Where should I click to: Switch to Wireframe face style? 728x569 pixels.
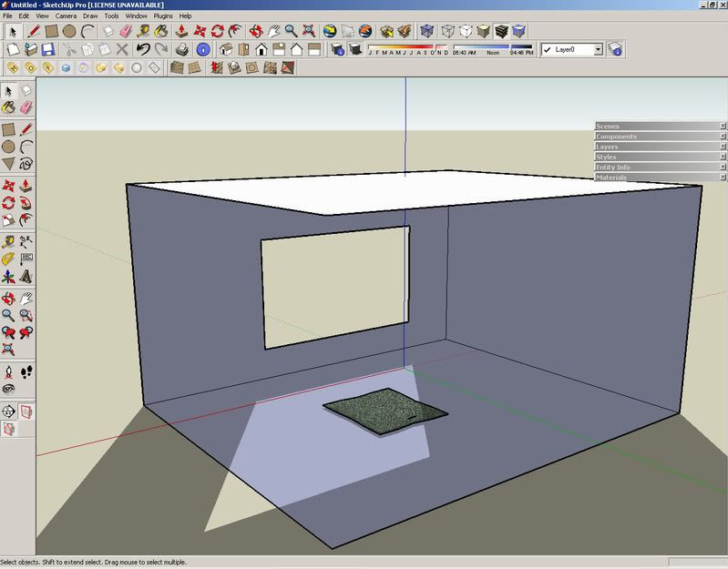[447, 31]
